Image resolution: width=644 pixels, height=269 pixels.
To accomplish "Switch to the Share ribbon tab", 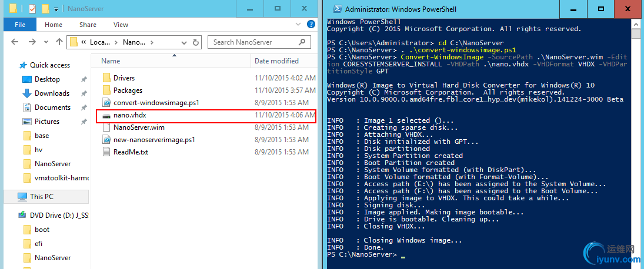I will pyautogui.click(x=88, y=25).
